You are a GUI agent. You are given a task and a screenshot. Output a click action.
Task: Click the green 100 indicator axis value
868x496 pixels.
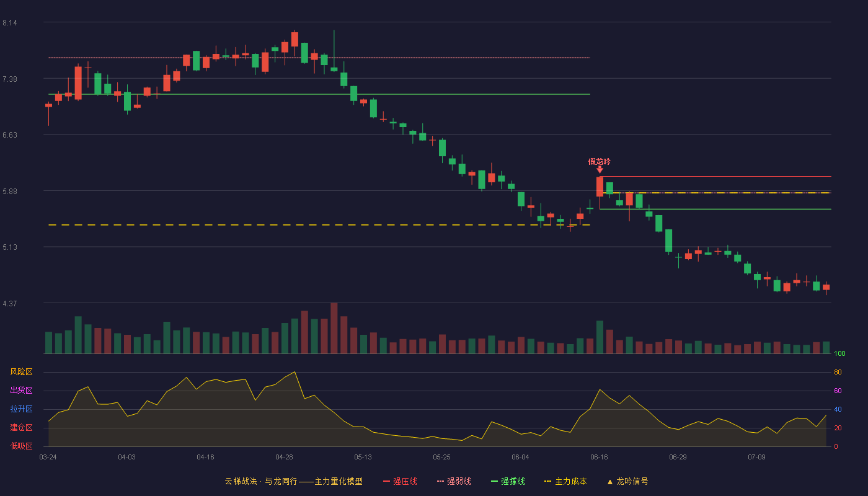tap(839, 354)
